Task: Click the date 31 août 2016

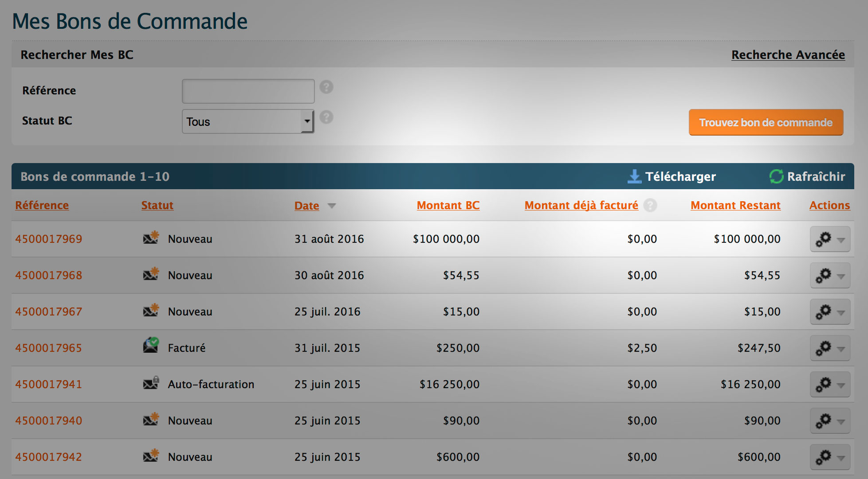Action: pos(329,239)
